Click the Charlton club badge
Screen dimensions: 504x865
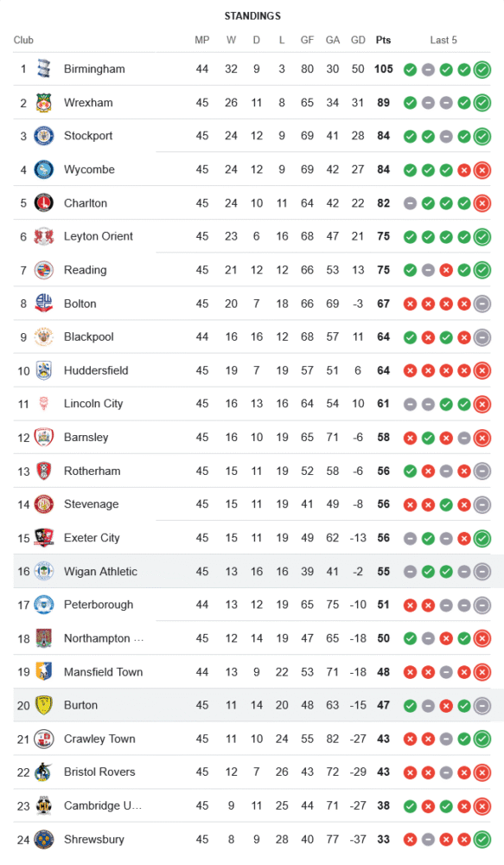pos(43,203)
